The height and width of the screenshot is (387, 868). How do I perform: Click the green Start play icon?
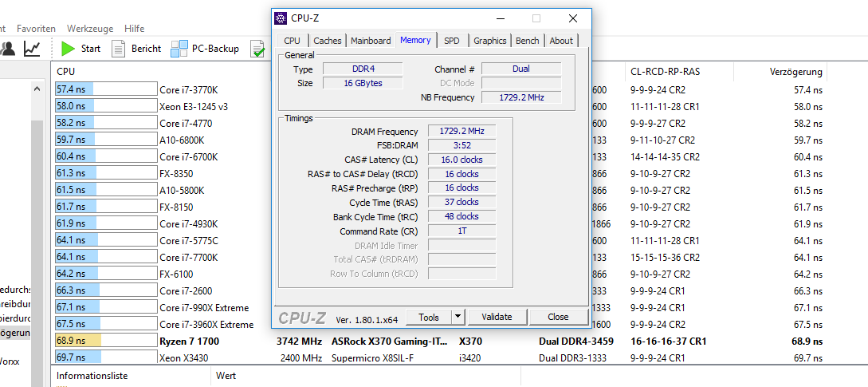pyautogui.click(x=68, y=48)
